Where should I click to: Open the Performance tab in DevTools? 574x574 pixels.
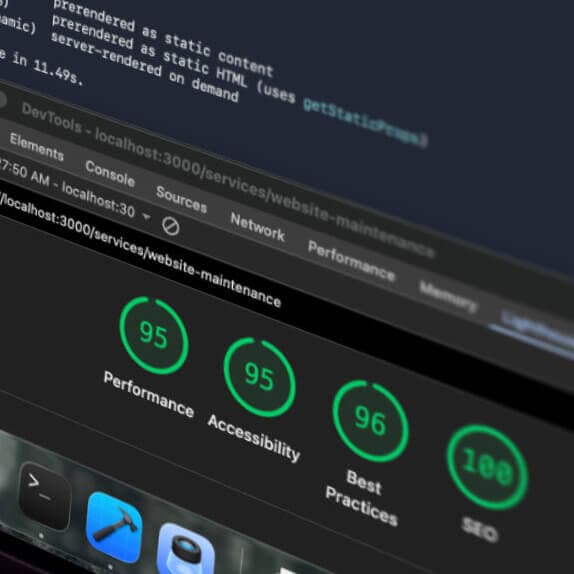pyautogui.click(x=351, y=261)
